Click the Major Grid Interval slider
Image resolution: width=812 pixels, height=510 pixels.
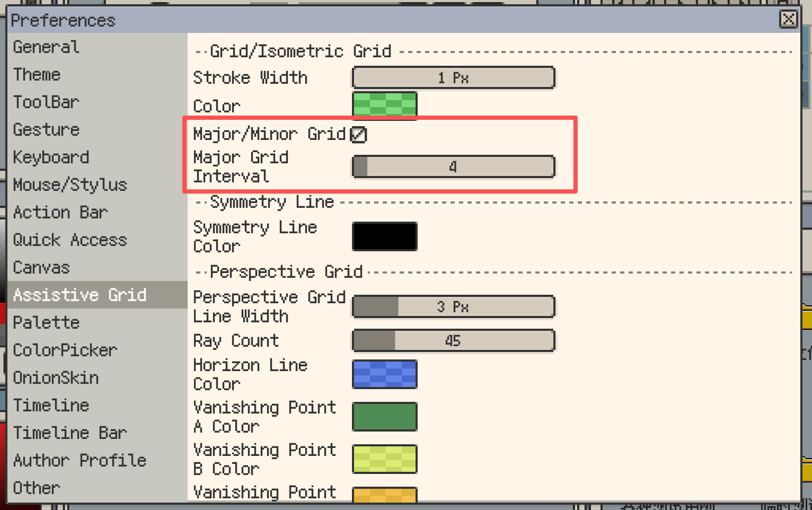(x=453, y=166)
